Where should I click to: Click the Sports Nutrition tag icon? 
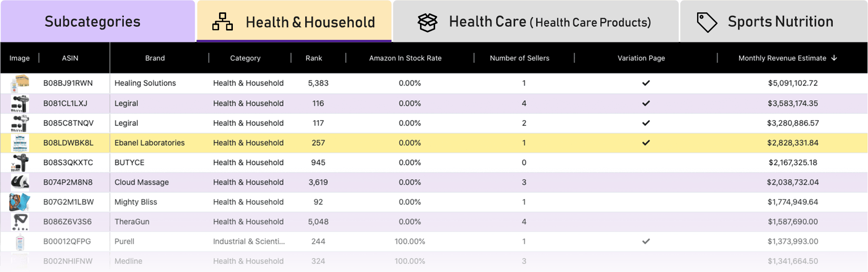[707, 22]
